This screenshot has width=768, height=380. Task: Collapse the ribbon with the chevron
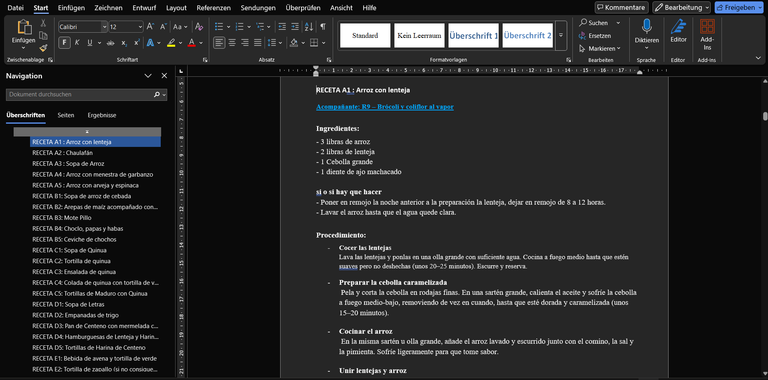(758, 58)
